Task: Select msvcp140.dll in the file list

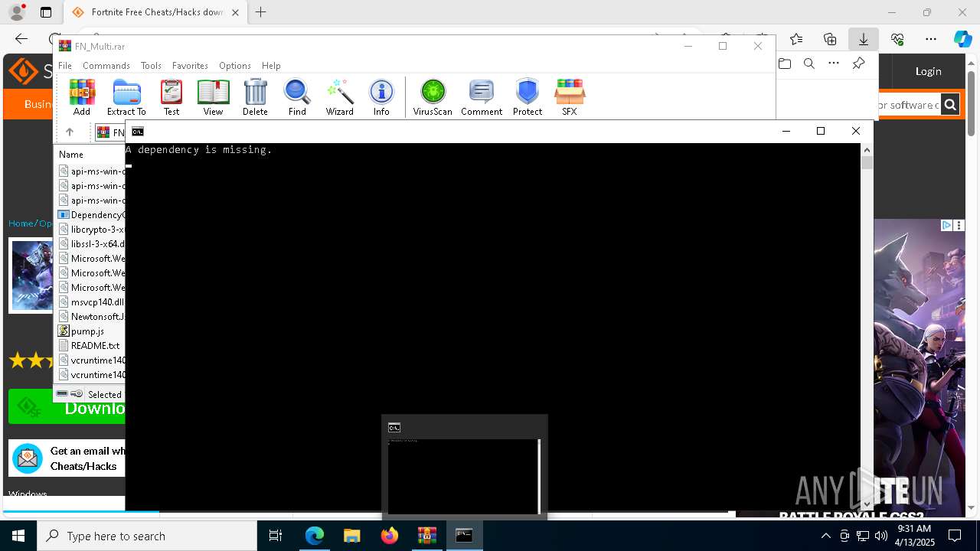Action: 91,302
